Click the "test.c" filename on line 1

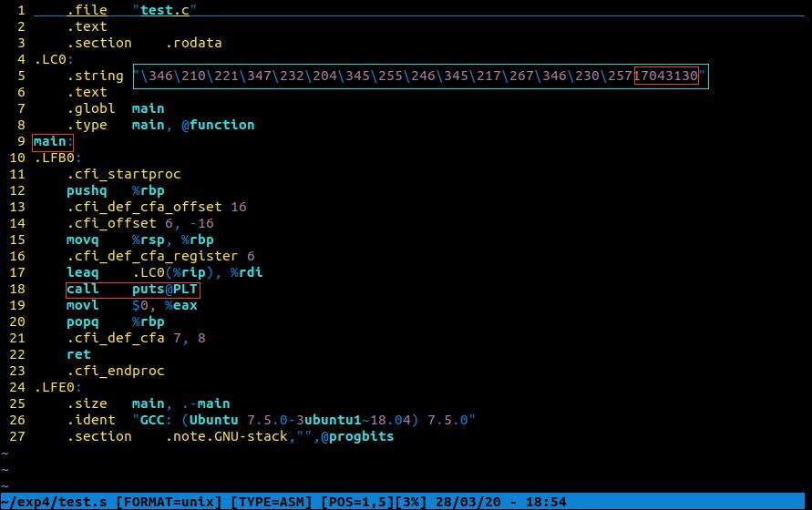[x=165, y=10]
